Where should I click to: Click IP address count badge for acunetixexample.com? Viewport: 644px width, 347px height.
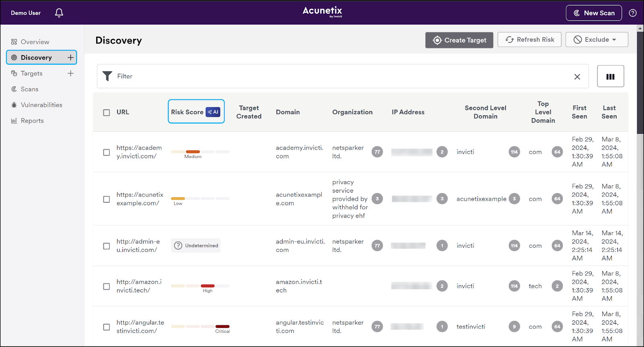[x=442, y=199]
